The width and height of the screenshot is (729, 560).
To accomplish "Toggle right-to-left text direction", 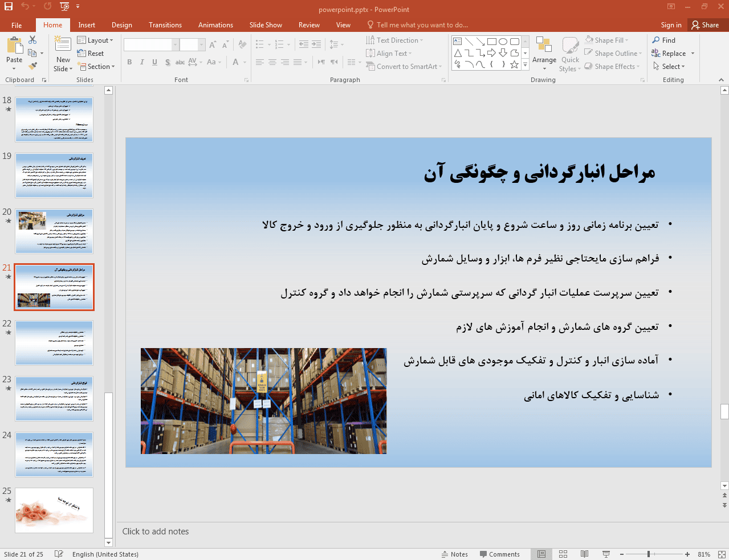I will (x=334, y=62).
